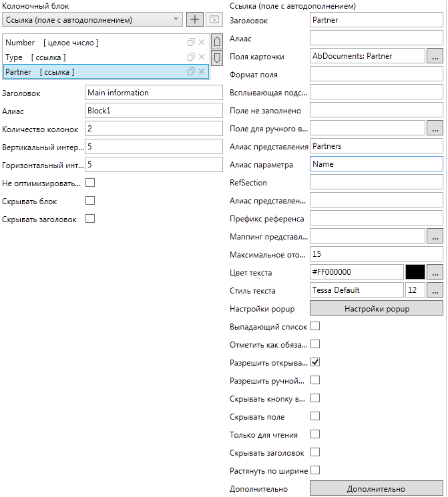The image size is (448, 497).
Task: Open the 'Стиль текста' ellipsis picker
Action: [435, 290]
